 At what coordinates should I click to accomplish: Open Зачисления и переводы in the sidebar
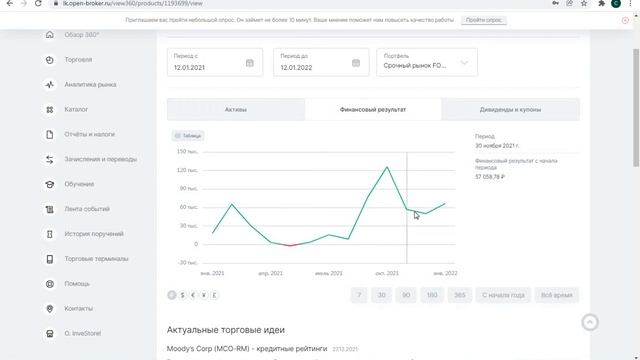(x=100, y=159)
